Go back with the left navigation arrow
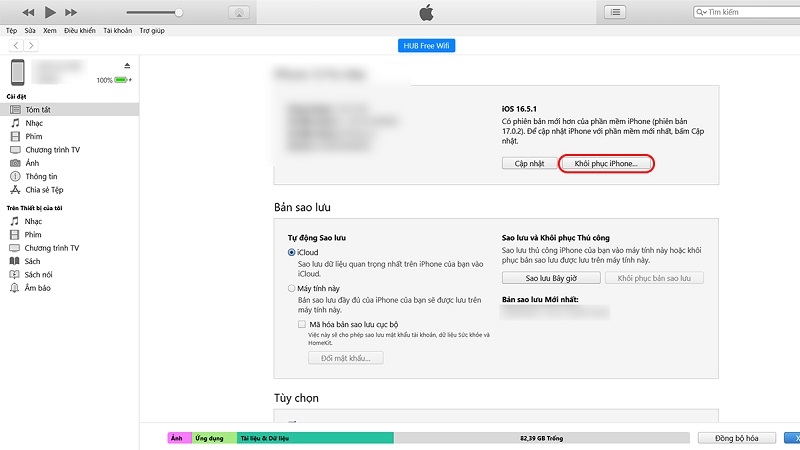The image size is (800, 450). 15,46
